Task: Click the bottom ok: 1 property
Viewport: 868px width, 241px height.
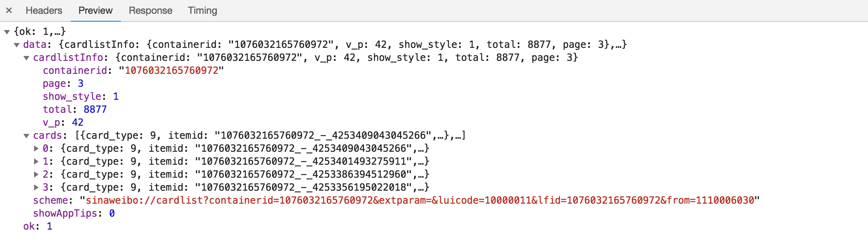Action: click(38, 226)
